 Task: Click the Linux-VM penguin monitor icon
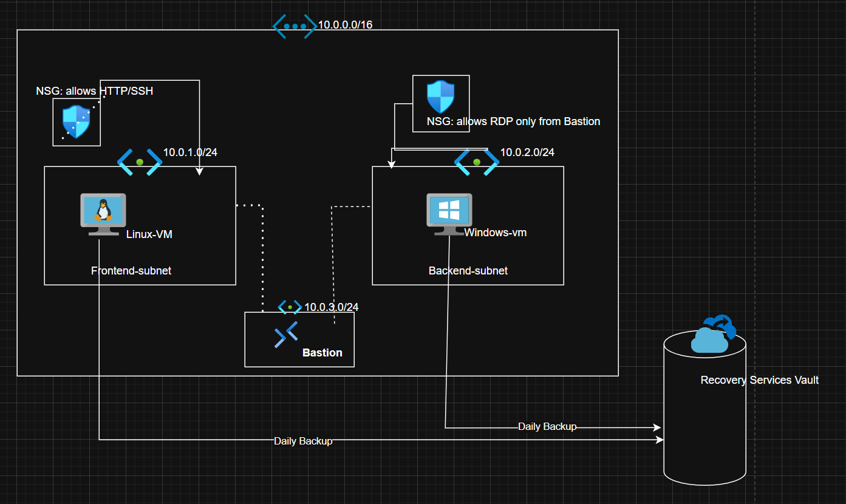(x=103, y=214)
